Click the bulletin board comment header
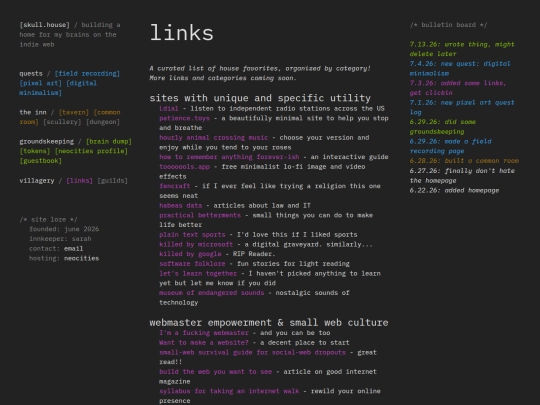Image resolution: width=540 pixels, height=405 pixels. [448, 25]
